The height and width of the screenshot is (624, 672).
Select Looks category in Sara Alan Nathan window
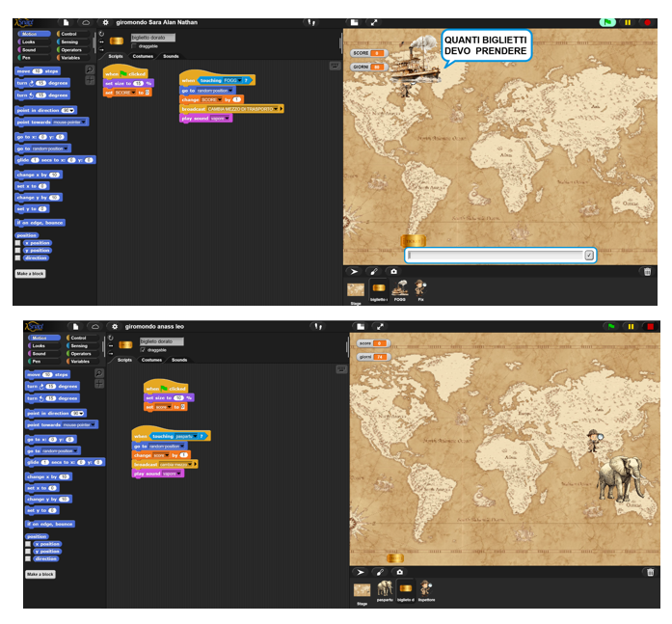click(x=34, y=42)
